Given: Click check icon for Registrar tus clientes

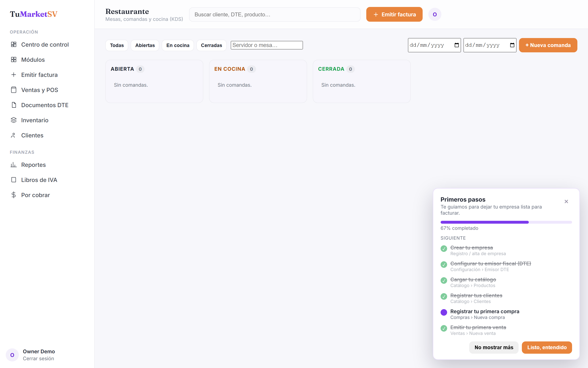Looking at the screenshot, I should pos(444,296).
